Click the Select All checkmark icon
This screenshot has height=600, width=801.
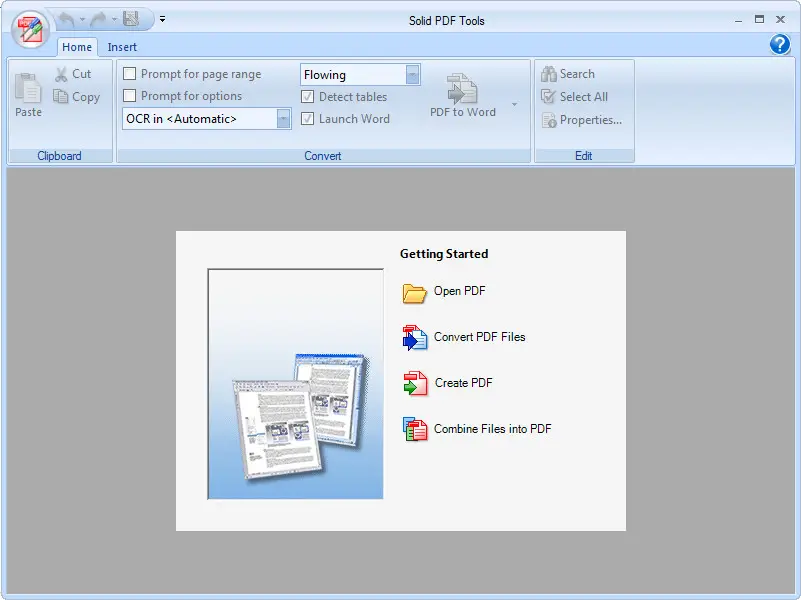pos(549,97)
